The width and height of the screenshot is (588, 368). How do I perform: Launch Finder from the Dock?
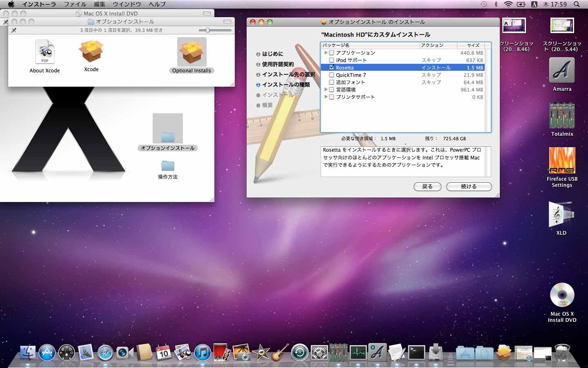pyautogui.click(x=28, y=352)
